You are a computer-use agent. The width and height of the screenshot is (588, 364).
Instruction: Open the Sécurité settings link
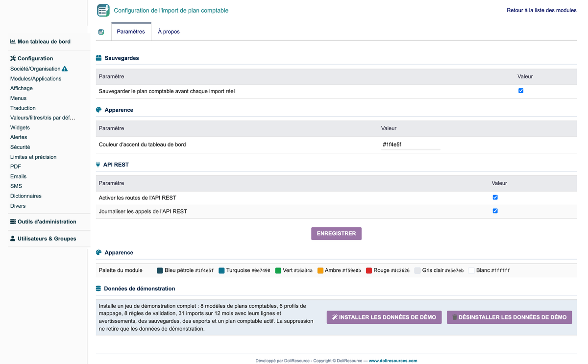click(x=20, y=147)
